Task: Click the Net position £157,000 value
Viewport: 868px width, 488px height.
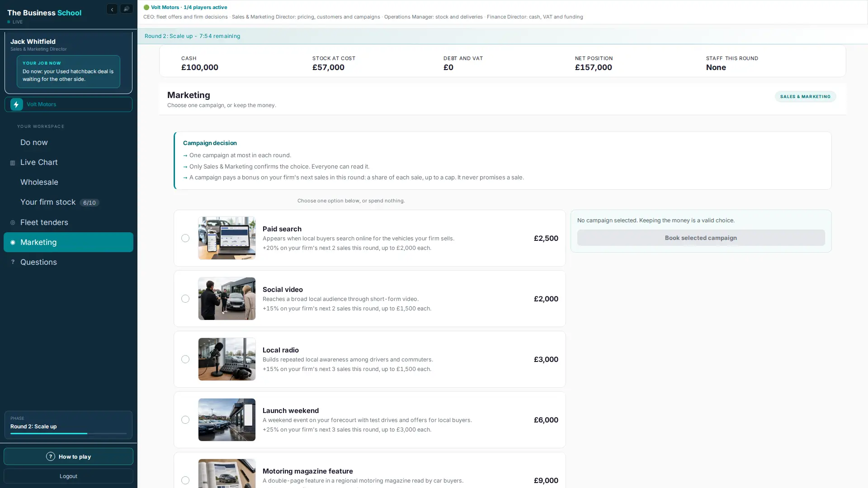Action: click(593, 67)
